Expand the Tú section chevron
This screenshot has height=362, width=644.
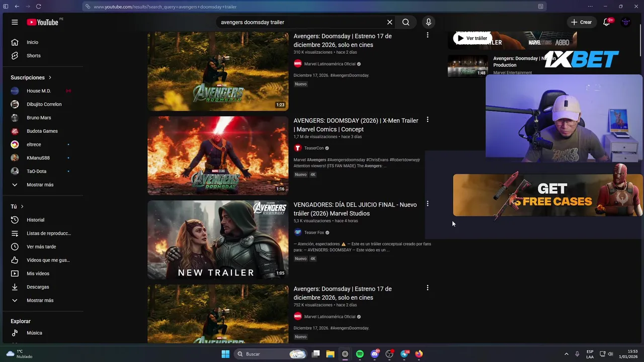pos(22,207)
